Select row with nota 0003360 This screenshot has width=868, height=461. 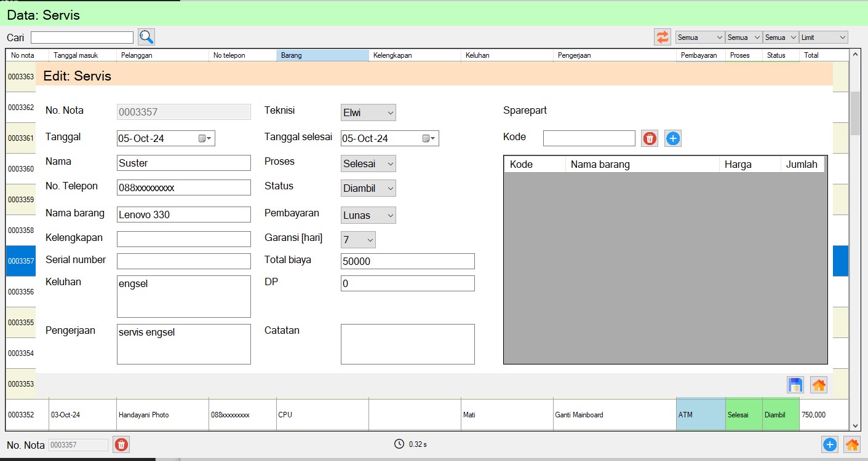tap(21, 169)
